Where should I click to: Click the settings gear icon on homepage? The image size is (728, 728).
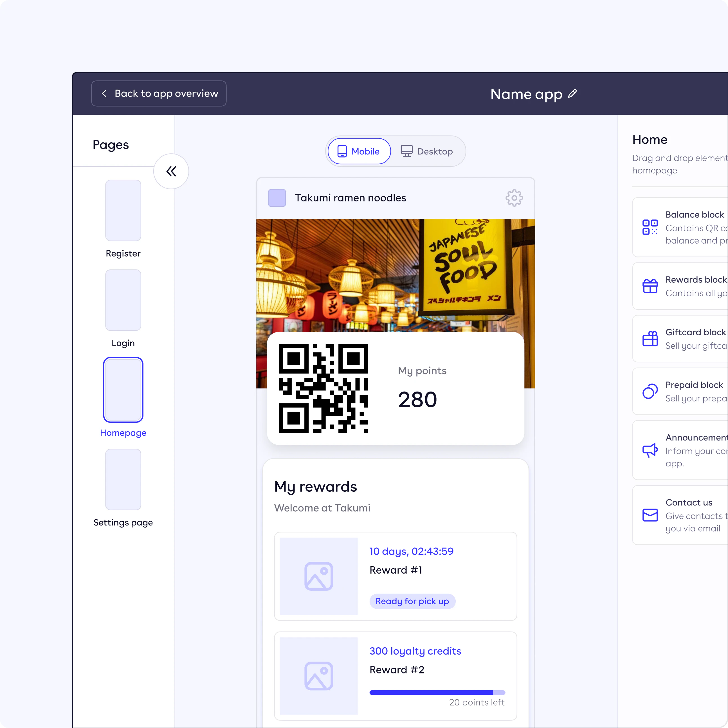513,197
